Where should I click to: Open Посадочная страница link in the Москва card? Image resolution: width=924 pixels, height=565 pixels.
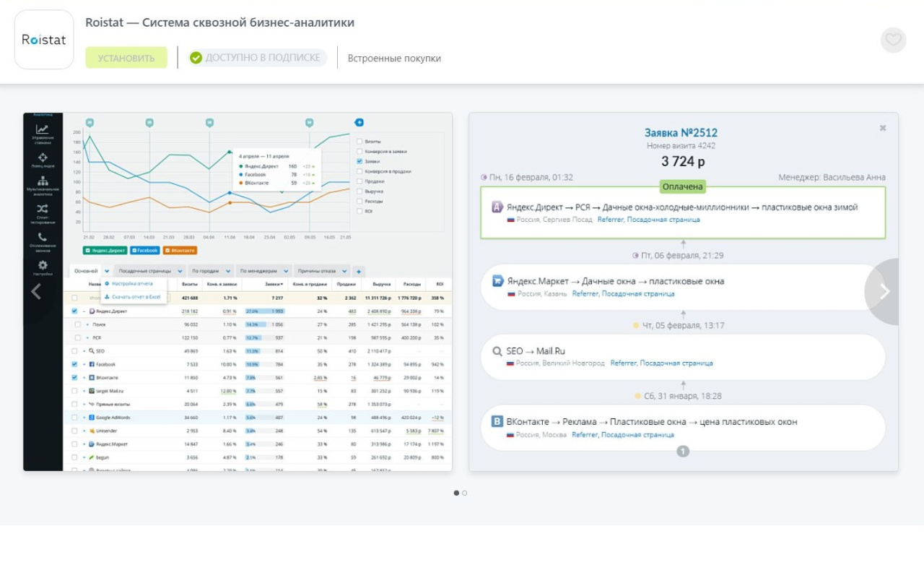point(637,435)
